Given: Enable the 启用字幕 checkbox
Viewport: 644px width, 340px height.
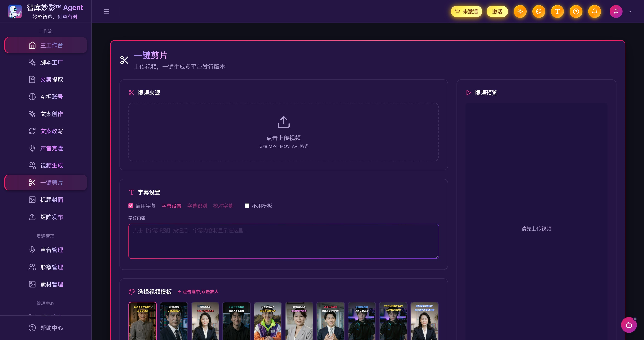Looking at the screenshot, I should tap(131, 205).
